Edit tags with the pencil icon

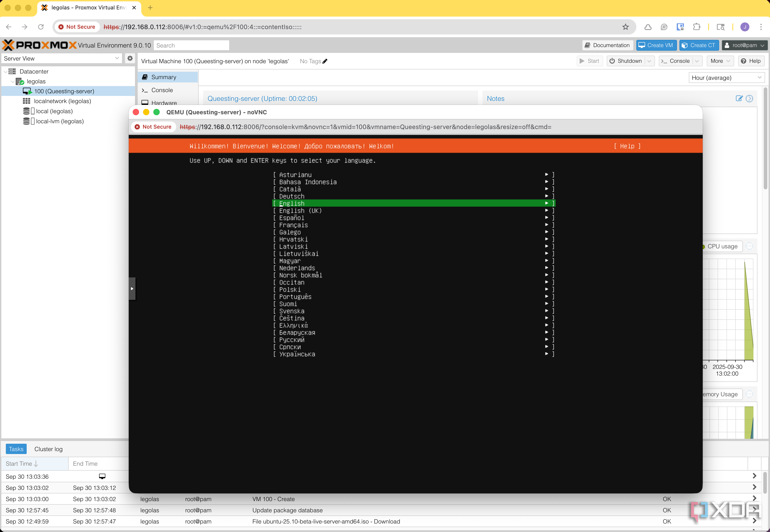point(325,61)
